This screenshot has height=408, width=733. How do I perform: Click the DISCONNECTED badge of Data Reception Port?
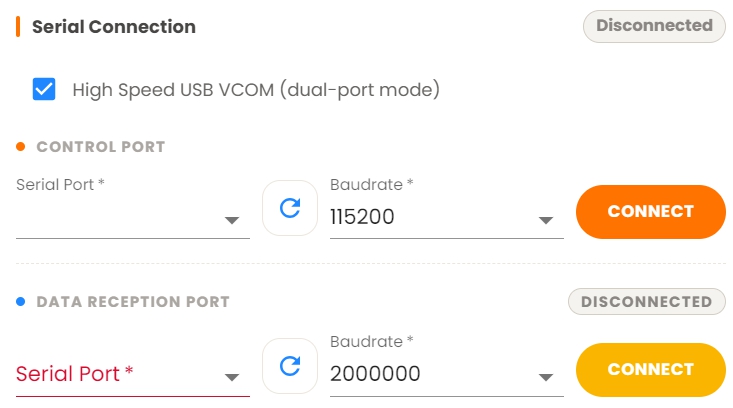pos(647,301)
